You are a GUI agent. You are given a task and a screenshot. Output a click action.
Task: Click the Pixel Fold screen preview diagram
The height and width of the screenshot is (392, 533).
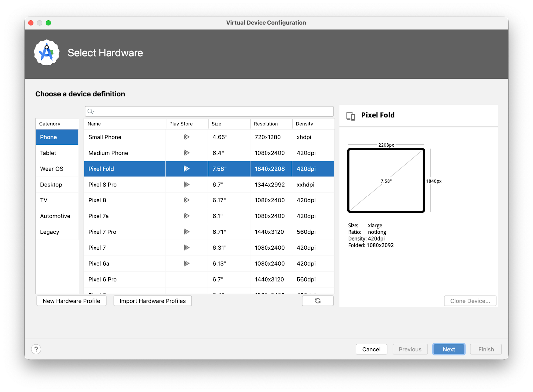pyautogui.click(x=386, y=180)
